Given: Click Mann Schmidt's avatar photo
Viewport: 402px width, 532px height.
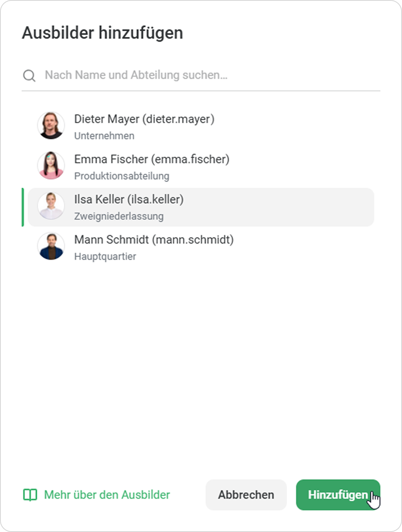Looking at the screenshot, I should [x=51, y=246].
